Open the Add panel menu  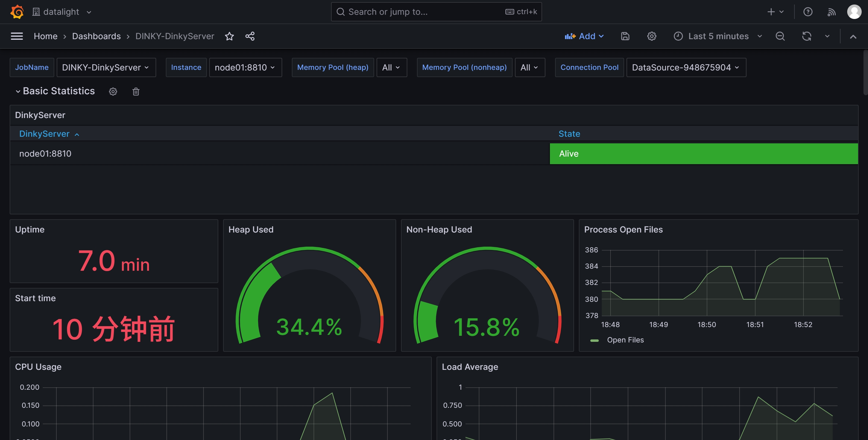point(584,36)
